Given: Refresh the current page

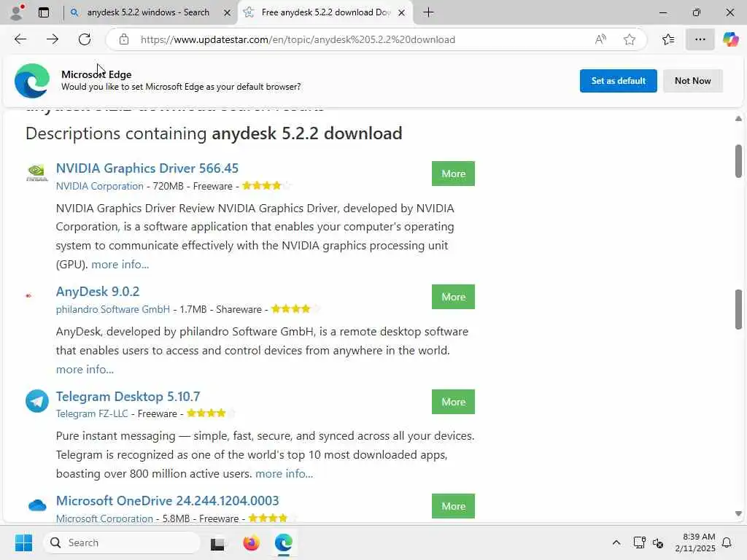Looking at the screenshot, I should (x=85, y=39).
